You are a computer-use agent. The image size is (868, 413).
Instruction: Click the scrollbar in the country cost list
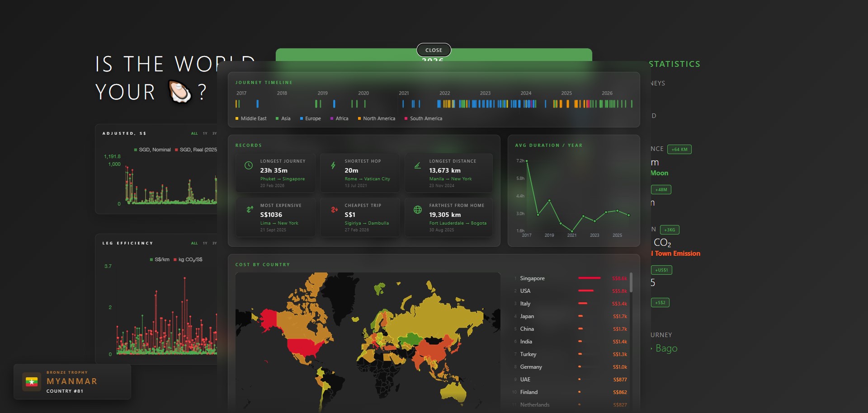click(631, 282)
